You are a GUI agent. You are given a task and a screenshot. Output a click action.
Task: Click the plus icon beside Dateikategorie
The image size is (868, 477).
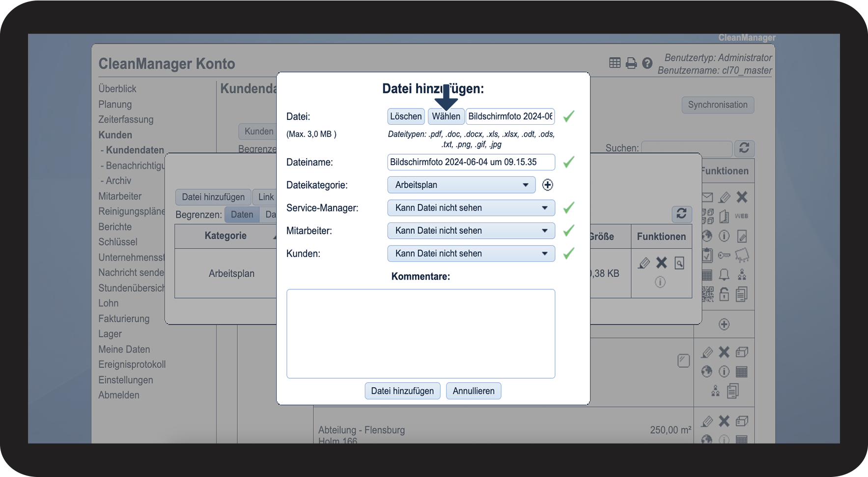(547, 185)
